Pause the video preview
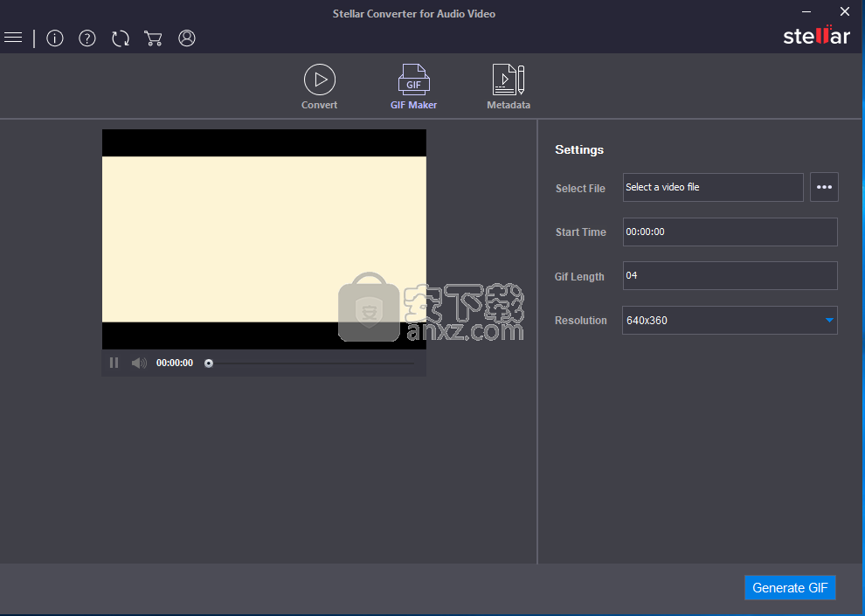865x616 pixels. coord(114,363)
